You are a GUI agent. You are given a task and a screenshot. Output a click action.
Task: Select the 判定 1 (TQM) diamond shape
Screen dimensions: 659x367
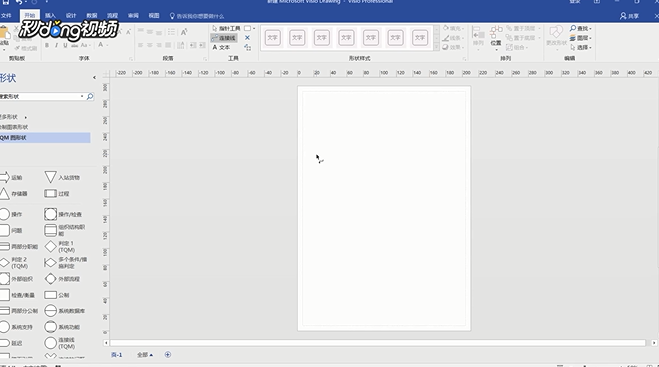(60, 247)
